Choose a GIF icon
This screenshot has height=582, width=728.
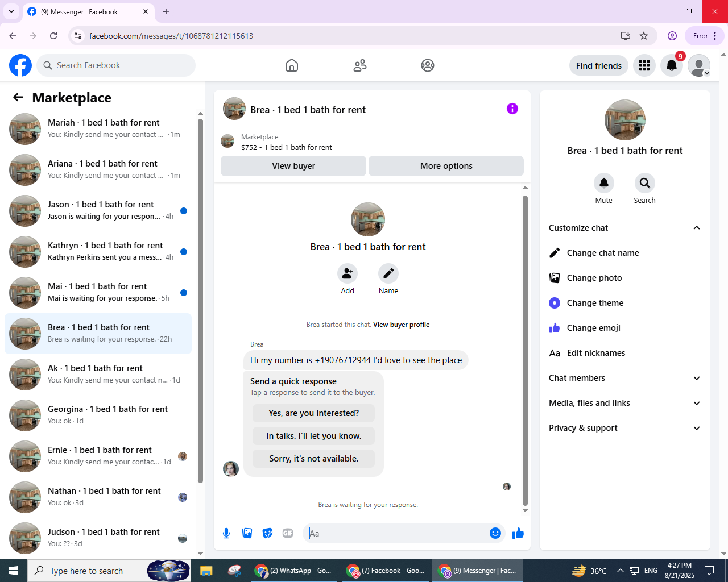click(288, 533)
